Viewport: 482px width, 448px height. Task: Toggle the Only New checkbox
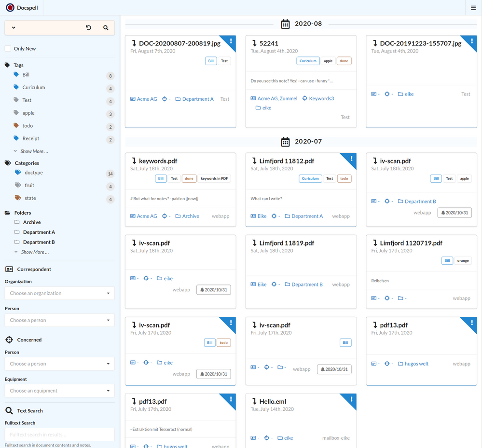pos(8,49)
